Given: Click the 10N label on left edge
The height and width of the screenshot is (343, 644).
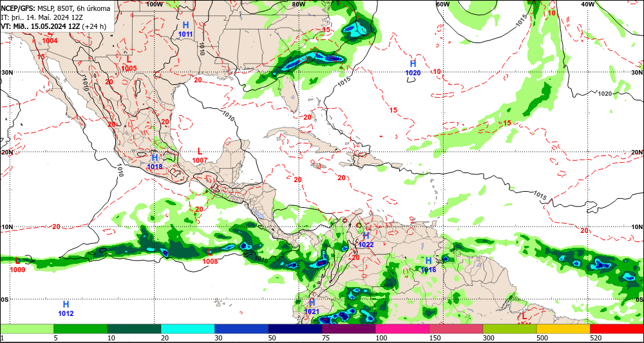Looking at the screenshot, I should pyautogui.click(x=7, y=227).
